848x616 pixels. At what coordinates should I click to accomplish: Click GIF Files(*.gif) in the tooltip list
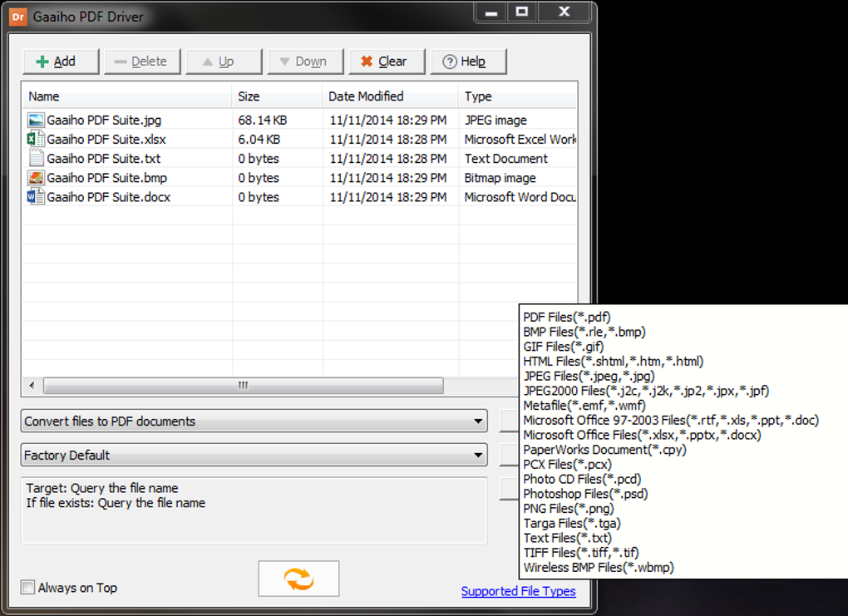pos(563,347)
